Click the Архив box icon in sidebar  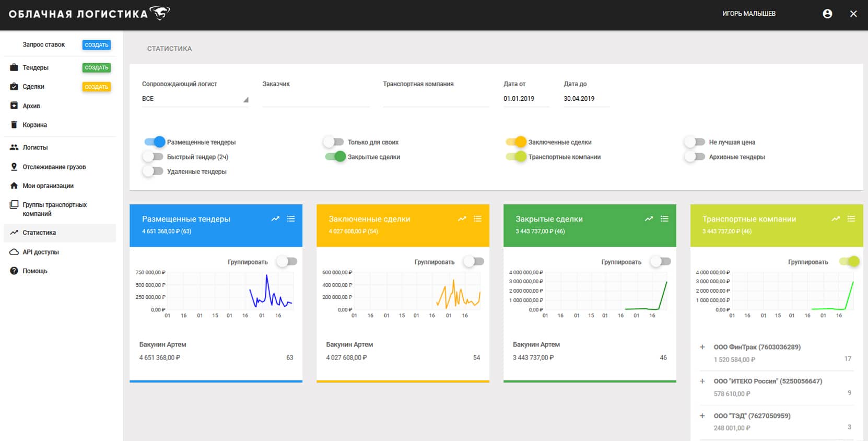click(x=14, y=106)
